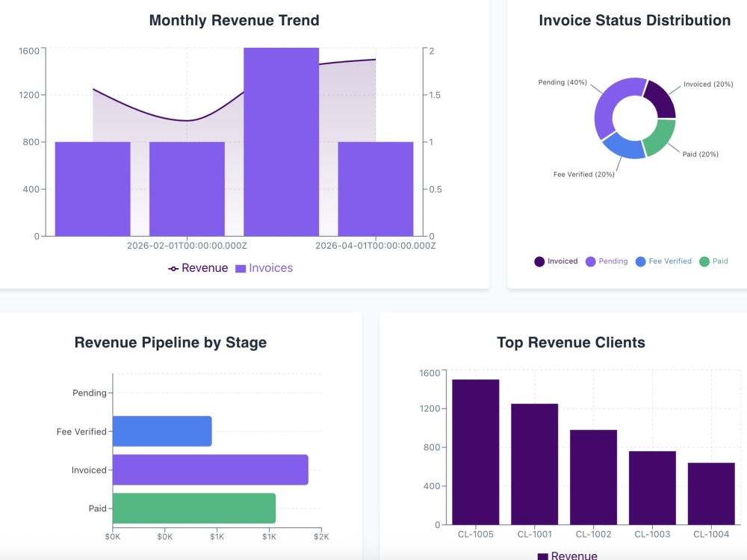747x560 pixels.
Task: Click the CL-1005 revenue bar
Action: pos(475,452)
